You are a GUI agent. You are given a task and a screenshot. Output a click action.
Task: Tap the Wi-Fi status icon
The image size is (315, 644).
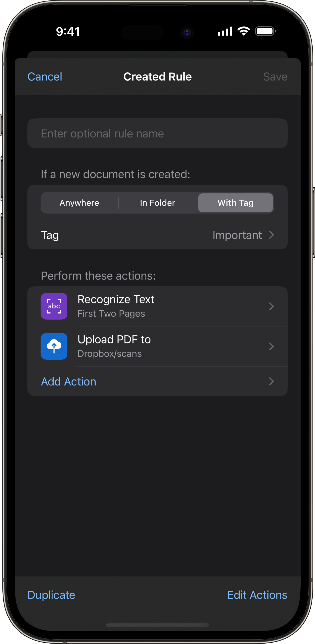pyautogui.click(x=243, y=31)
